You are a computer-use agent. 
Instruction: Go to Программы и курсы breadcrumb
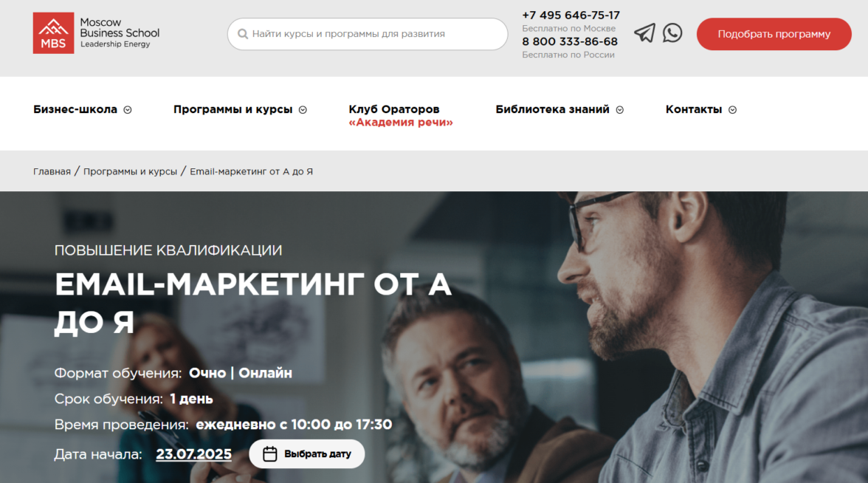coord(130,171)
